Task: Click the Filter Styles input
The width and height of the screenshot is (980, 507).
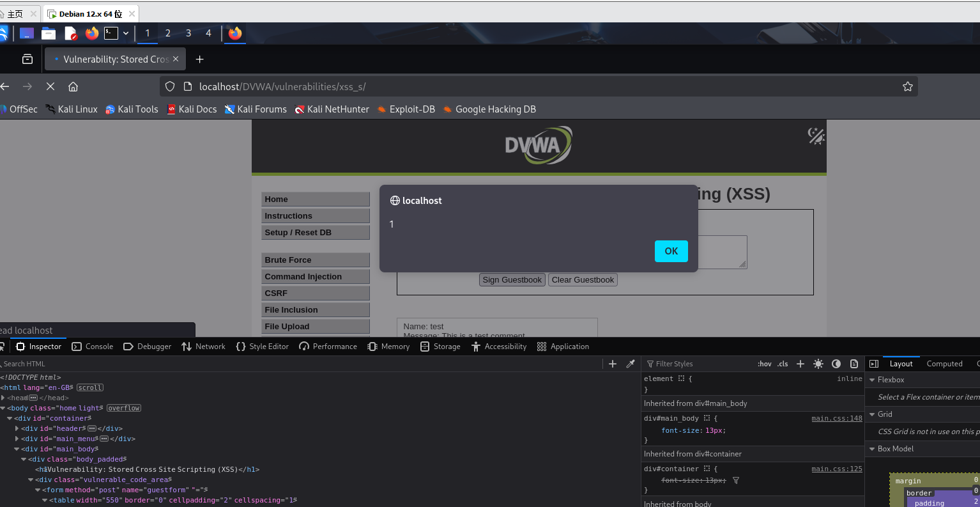Action: pos(700,364)
